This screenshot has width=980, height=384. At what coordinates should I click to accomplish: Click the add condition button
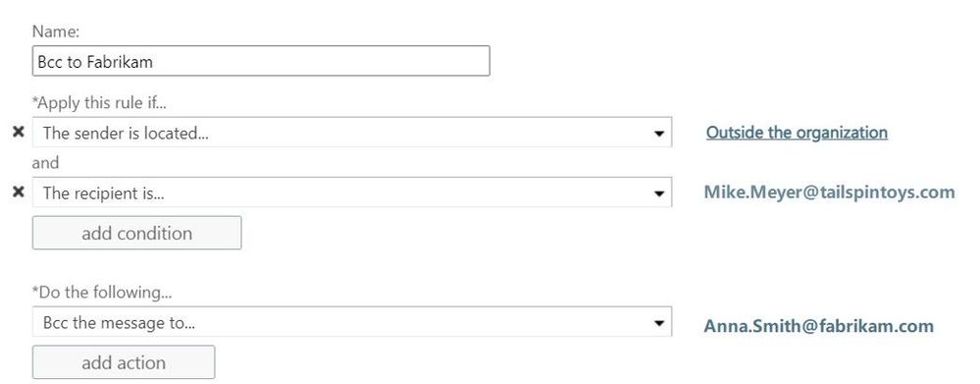[137, 233]
